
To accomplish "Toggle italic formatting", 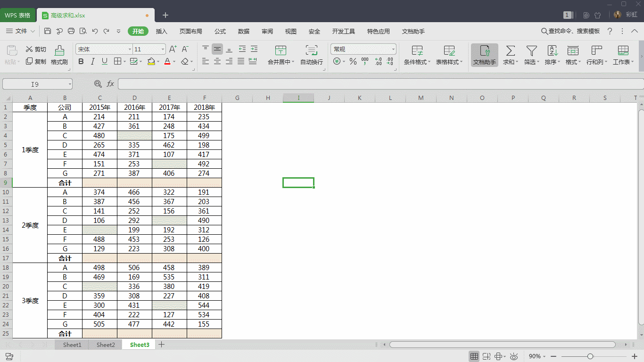I will 92,62.
